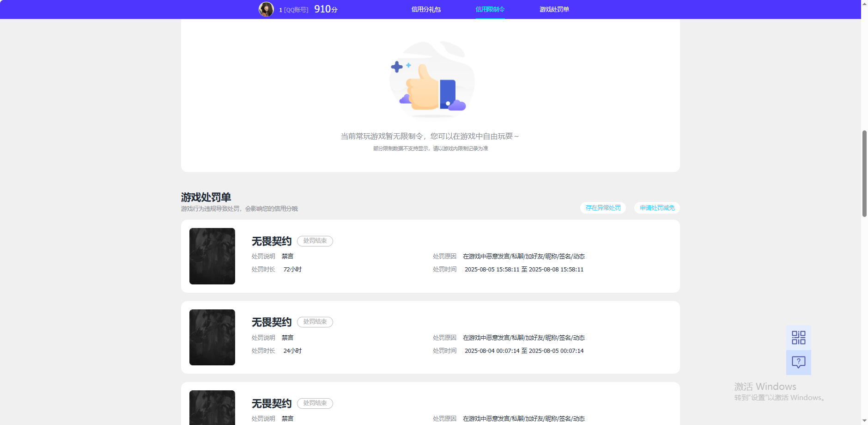868x425 pixels.
Task: Open the help question floating icon
Action: [x=798, y=363]
